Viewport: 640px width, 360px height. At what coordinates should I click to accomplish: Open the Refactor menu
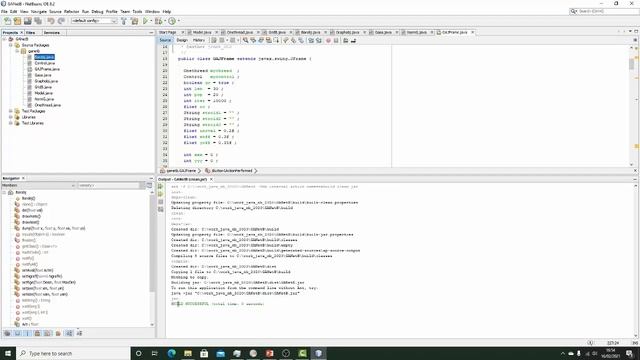pyautogui.click(x=71, y=11)
